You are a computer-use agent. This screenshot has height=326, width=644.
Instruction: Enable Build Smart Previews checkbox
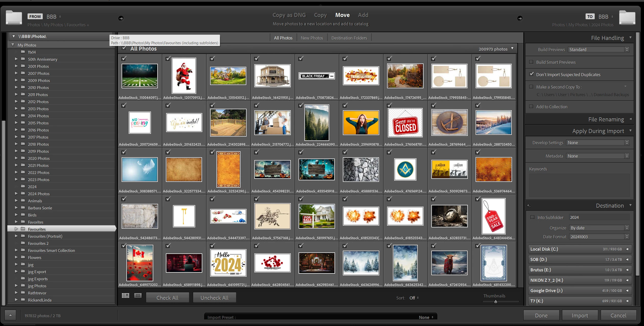tap(531, 62)
